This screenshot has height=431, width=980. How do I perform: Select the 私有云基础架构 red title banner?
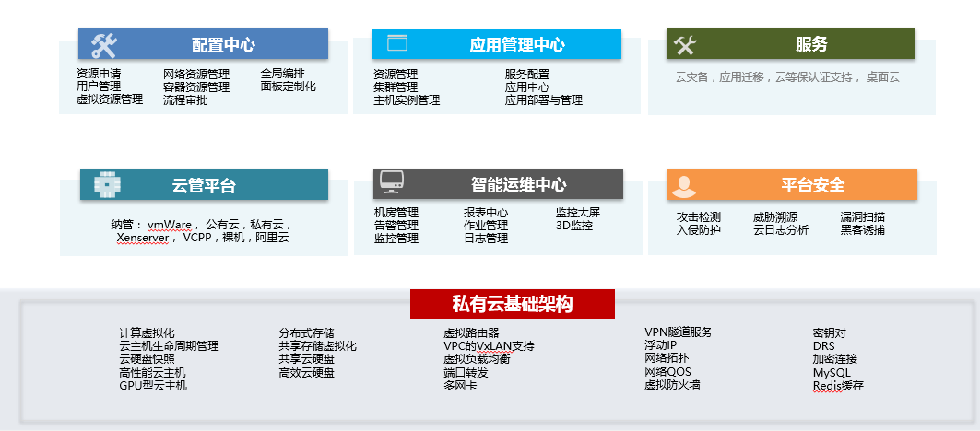pos(512,304)
